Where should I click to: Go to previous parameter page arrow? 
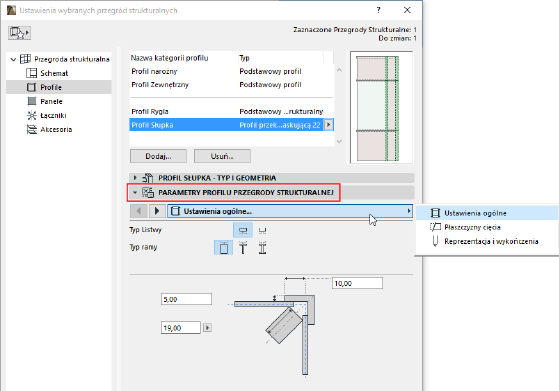coord(139,211)
